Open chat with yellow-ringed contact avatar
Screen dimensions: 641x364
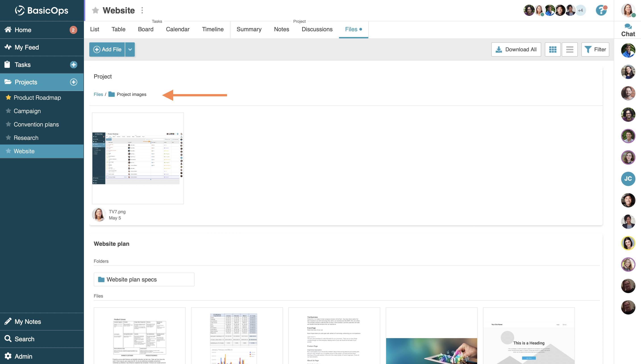[628, 243]
